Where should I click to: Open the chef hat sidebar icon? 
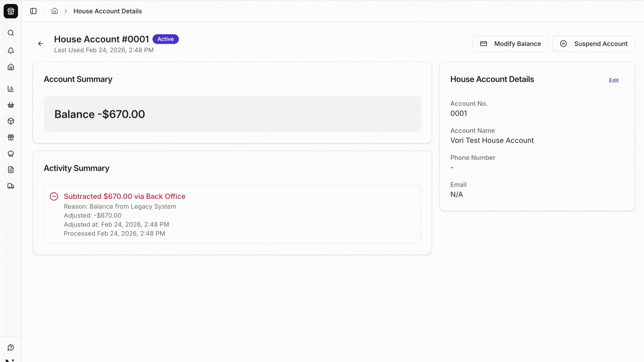point(11,154)
